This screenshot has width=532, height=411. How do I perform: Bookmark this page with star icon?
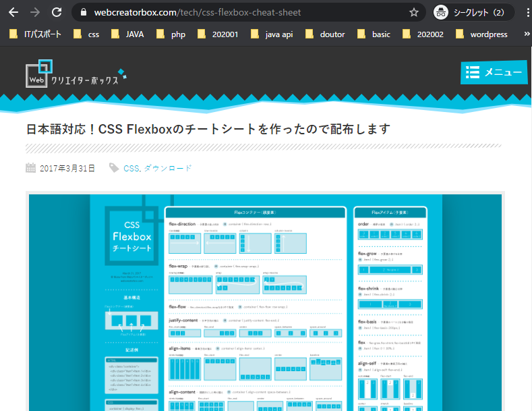pyautogui.click(x=413, y=13)
